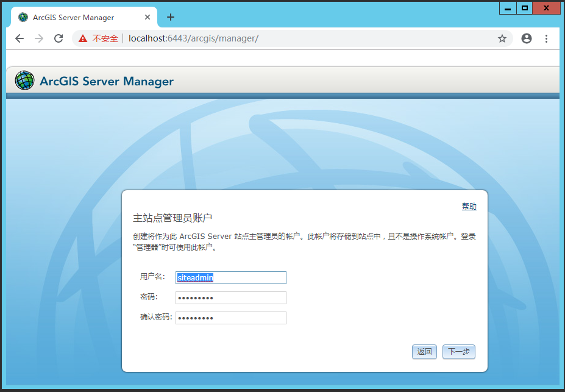Click the 下一步 next button

tap(459, 352)
